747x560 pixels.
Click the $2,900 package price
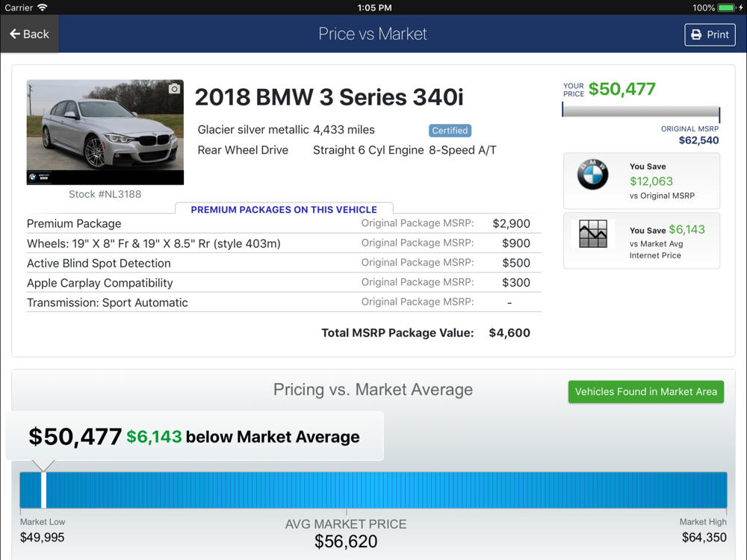point(511,223)
